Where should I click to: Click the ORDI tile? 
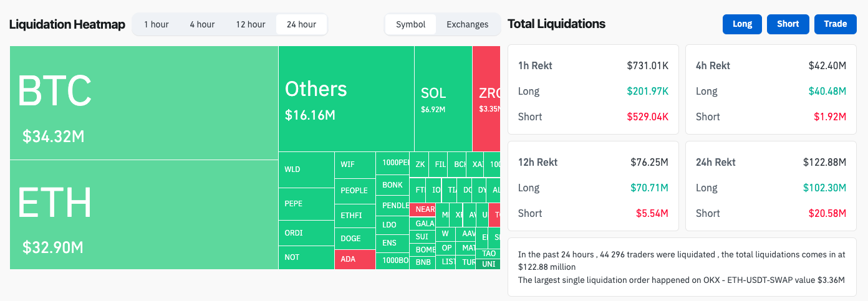[x=306, y=233]
